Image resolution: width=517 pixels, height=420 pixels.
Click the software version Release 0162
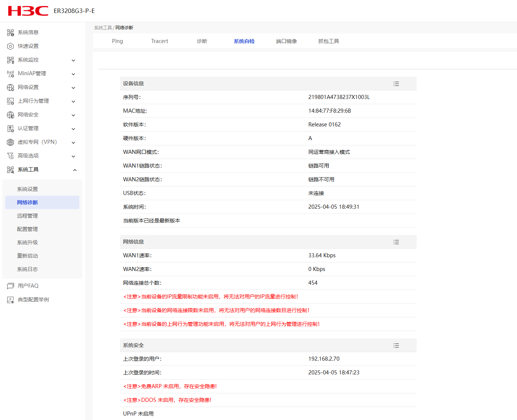(324, 125)
